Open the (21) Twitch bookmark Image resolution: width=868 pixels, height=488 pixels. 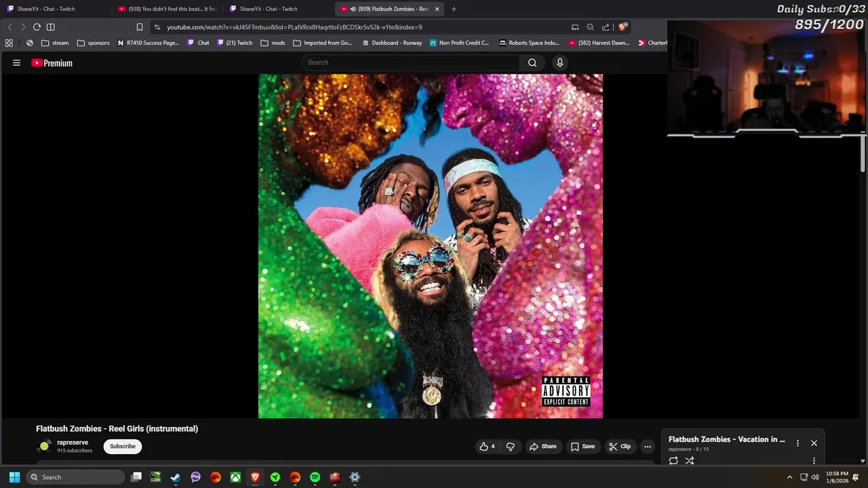(235, 43)
